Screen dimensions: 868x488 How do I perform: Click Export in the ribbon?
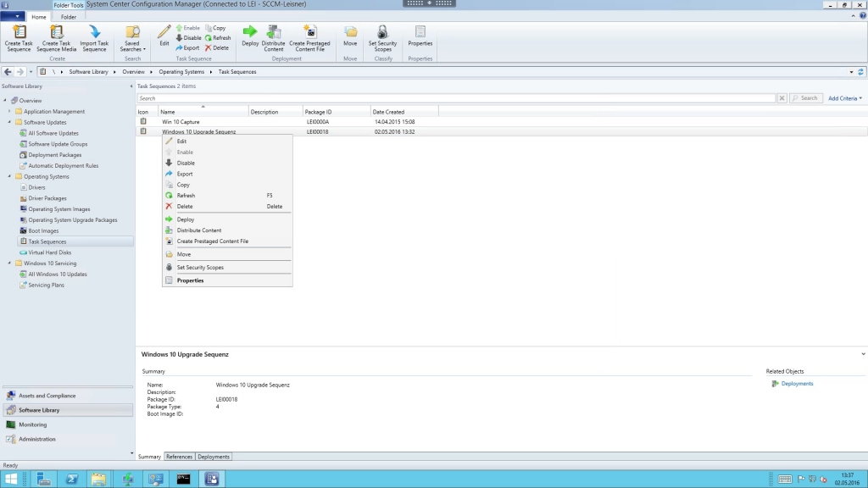coord(187,48)
